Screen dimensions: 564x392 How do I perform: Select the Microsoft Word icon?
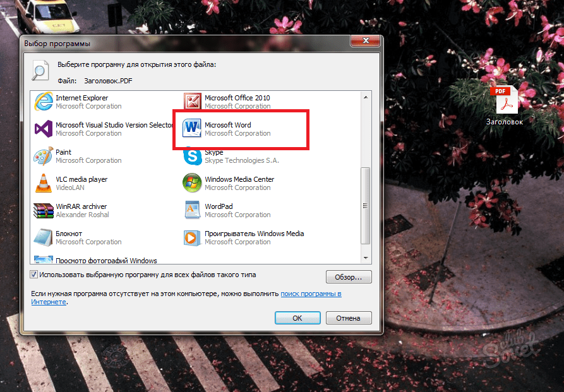192,128
